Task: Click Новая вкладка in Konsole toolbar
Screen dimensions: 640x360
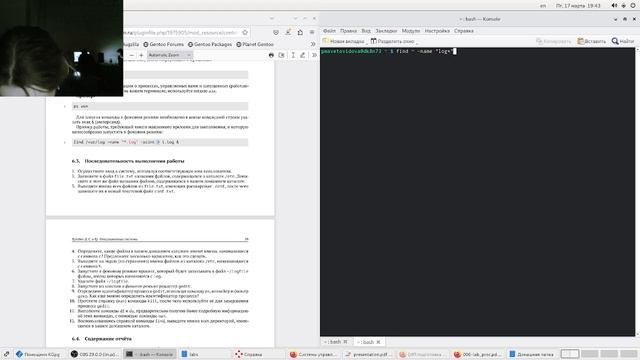Action: point(344,41)
